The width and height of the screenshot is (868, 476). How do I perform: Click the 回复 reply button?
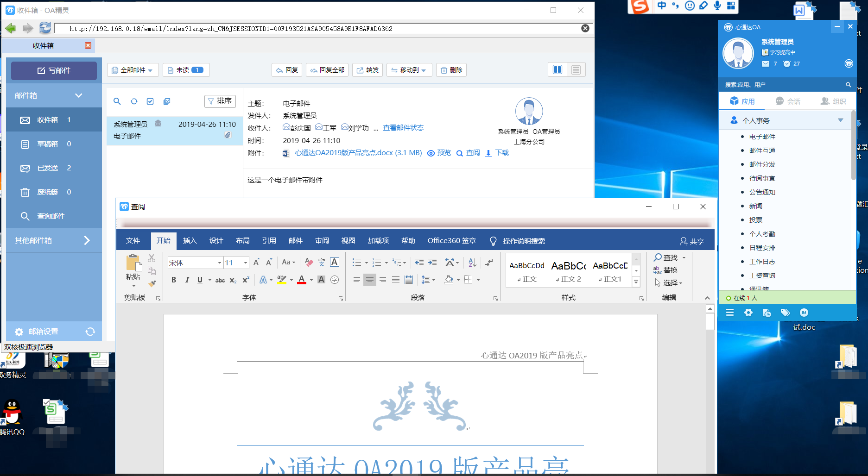[x=287, y=70]
